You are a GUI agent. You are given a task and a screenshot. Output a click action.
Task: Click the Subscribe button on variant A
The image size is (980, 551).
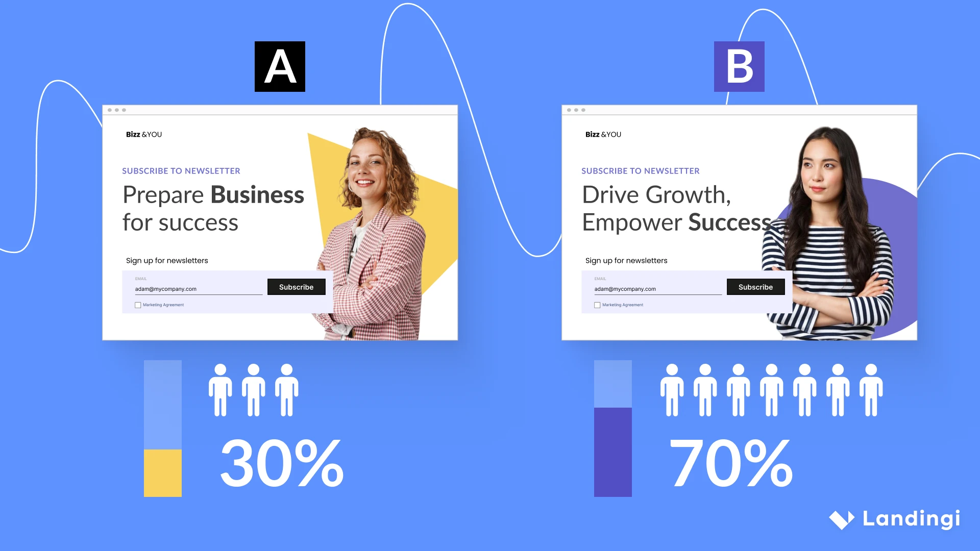tap(296, 286)
